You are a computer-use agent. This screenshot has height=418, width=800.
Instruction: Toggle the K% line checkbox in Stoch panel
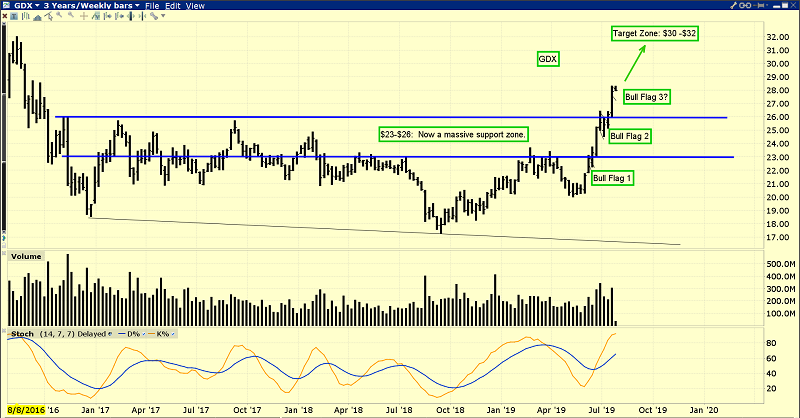pyautogui.click(x=173, y=334)
